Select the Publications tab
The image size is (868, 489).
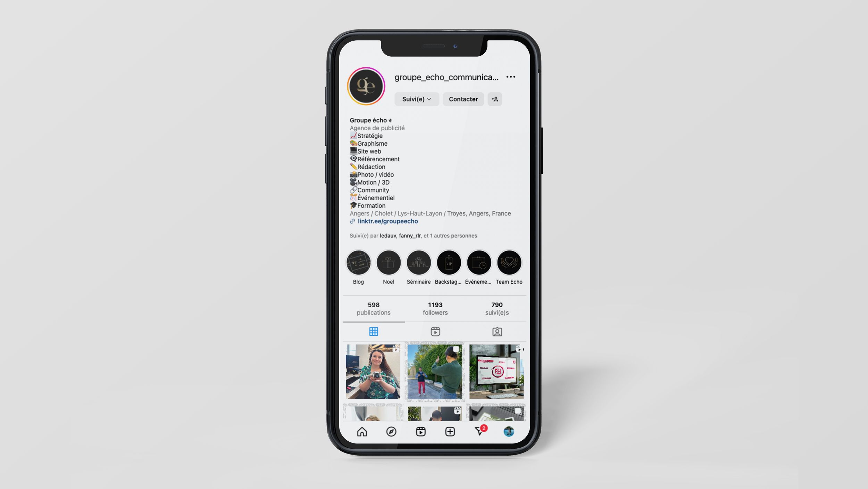coord(374,332)
